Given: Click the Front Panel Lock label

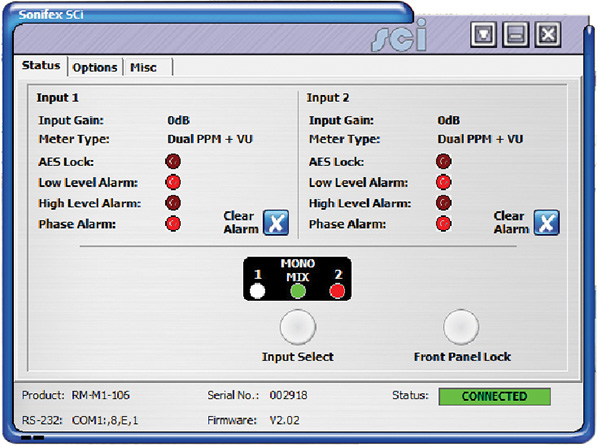Looking at the screenshot, I should pyautogui.click(x=462, y=357).
